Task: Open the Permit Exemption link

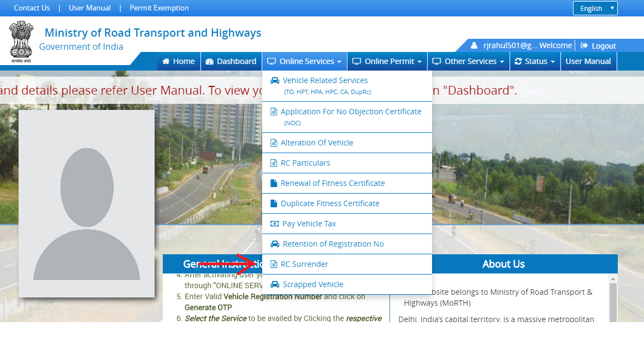Action: (x=159, y=8)
